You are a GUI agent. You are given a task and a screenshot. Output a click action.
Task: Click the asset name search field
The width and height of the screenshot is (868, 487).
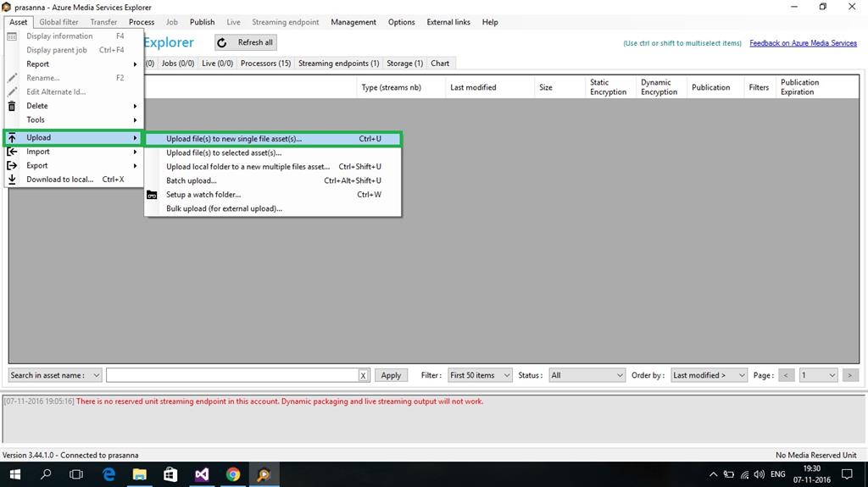[x=232, y=375]
